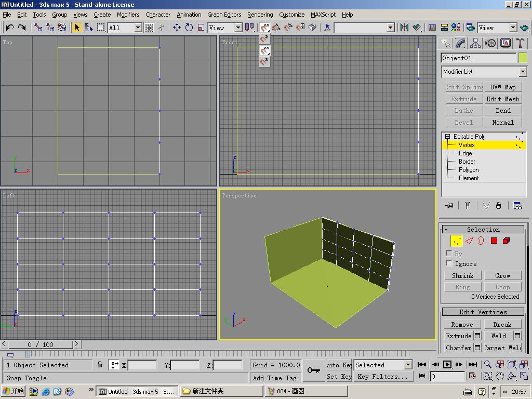Viewport: 532px width, 399px height.
Task: Activate Edge sub-object selection triangle icon
Action: pos(469,241)
